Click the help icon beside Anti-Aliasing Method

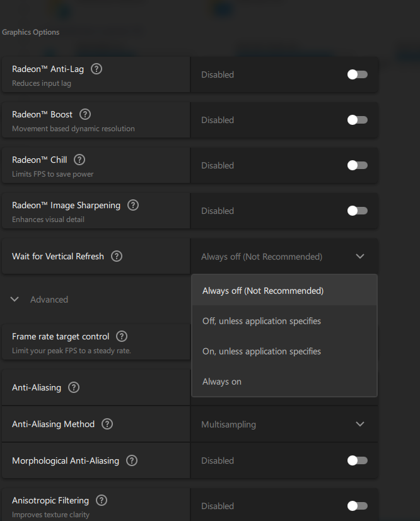tap(107, 424)
